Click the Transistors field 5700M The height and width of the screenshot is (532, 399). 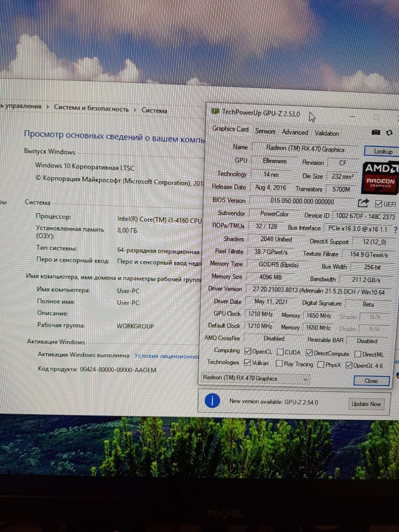click(x=341, y=189)
